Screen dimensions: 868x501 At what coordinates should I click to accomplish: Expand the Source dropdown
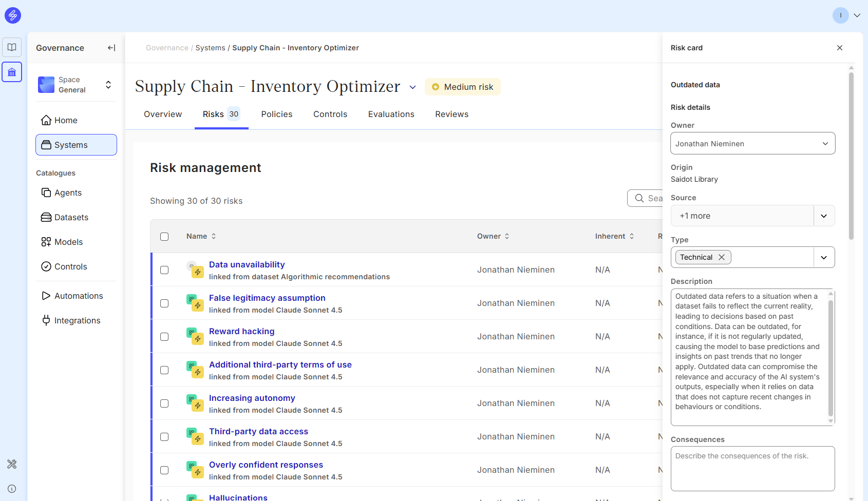click(824, 216)
